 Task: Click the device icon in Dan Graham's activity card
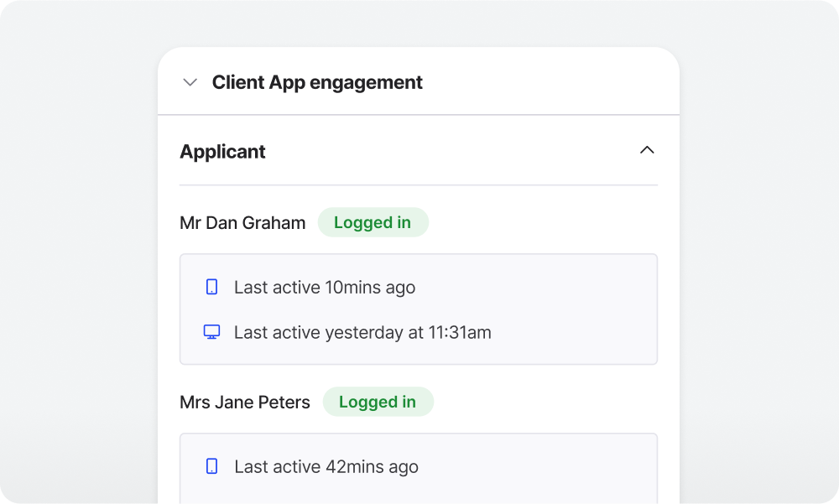tap(211, 287)
